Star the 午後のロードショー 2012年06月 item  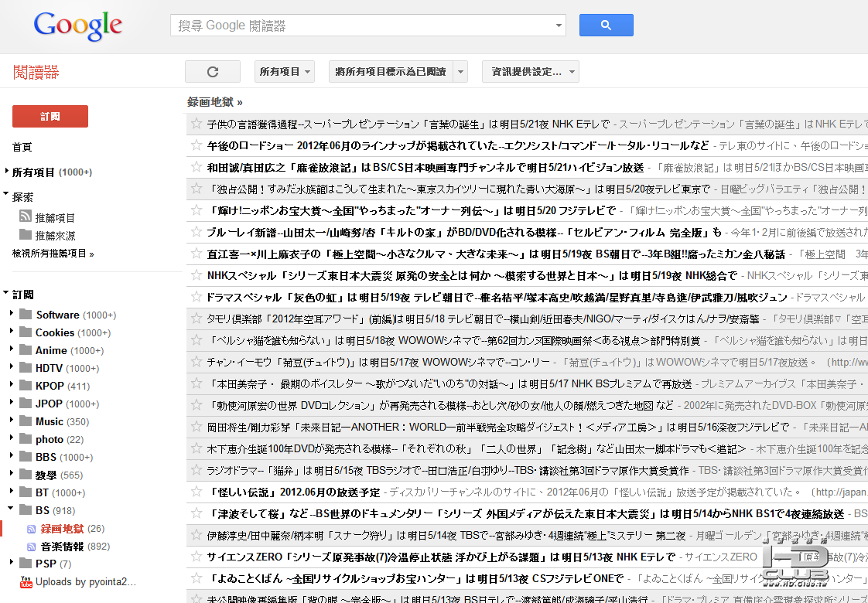pyautogui.click(x=196, y=145)
